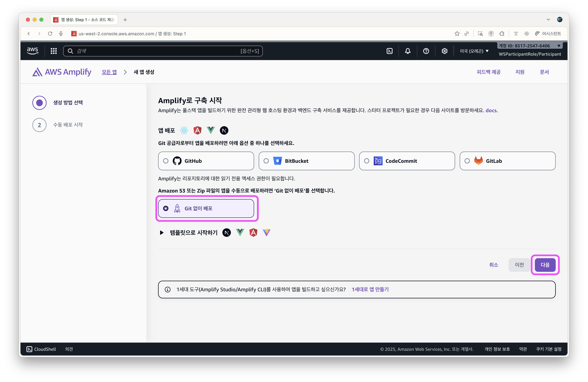Click the Vue icon next to 앱 배포
The image size is (588, 382).
pos(211,130)
